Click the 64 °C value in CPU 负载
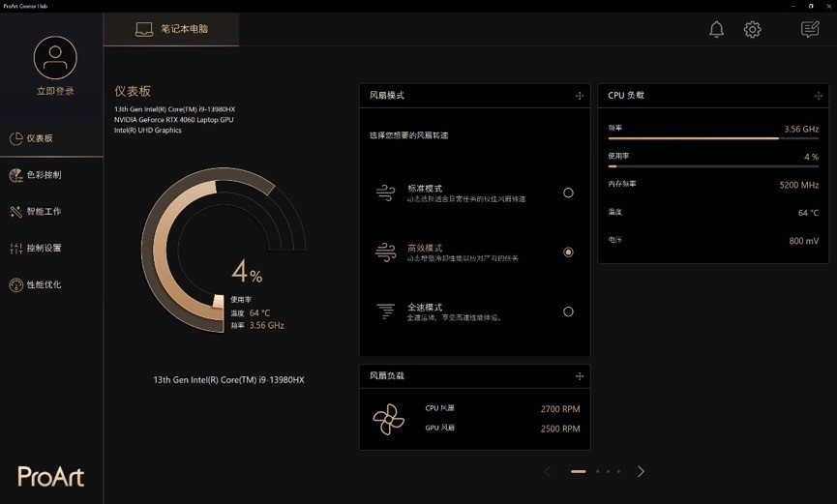 (x=808, y=213)
